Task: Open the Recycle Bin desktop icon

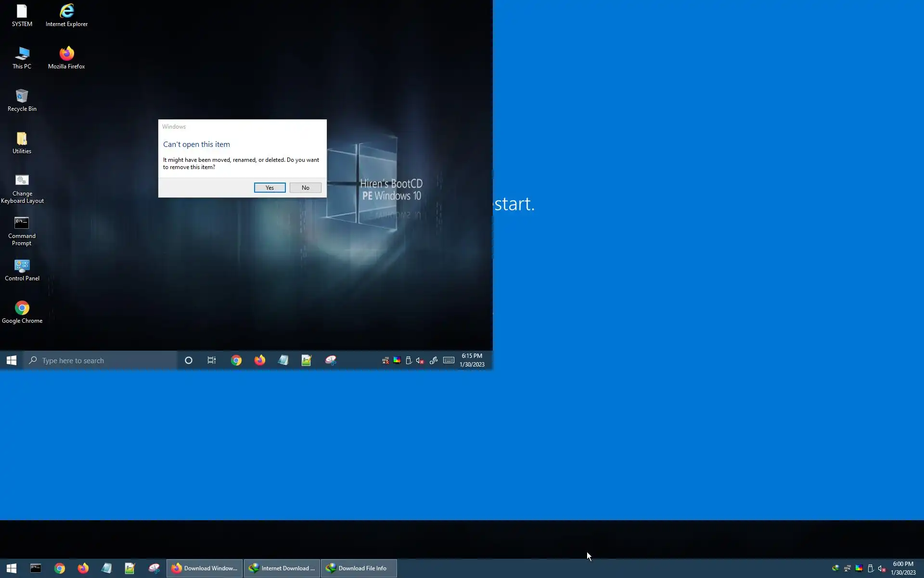Action: pyautogui.click(x=22, y=100)
